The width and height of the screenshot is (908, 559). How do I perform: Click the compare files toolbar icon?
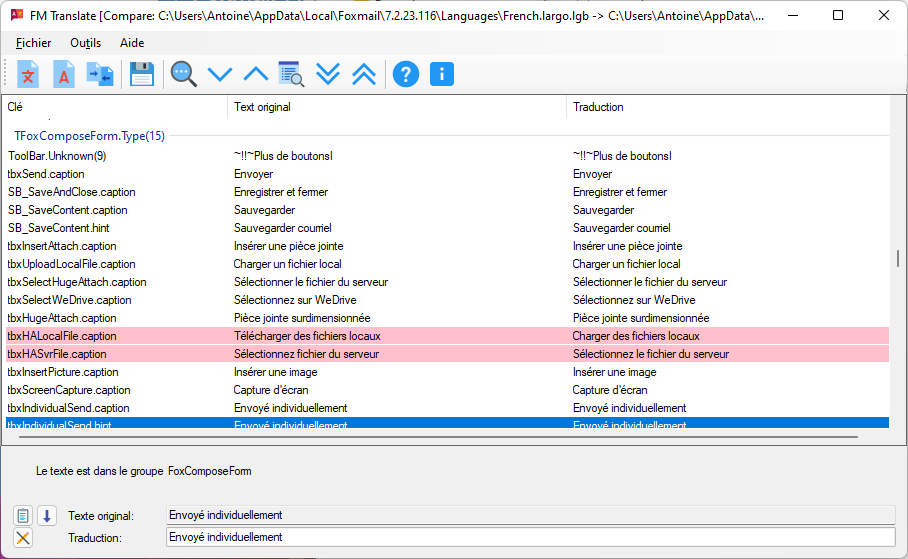100,74
